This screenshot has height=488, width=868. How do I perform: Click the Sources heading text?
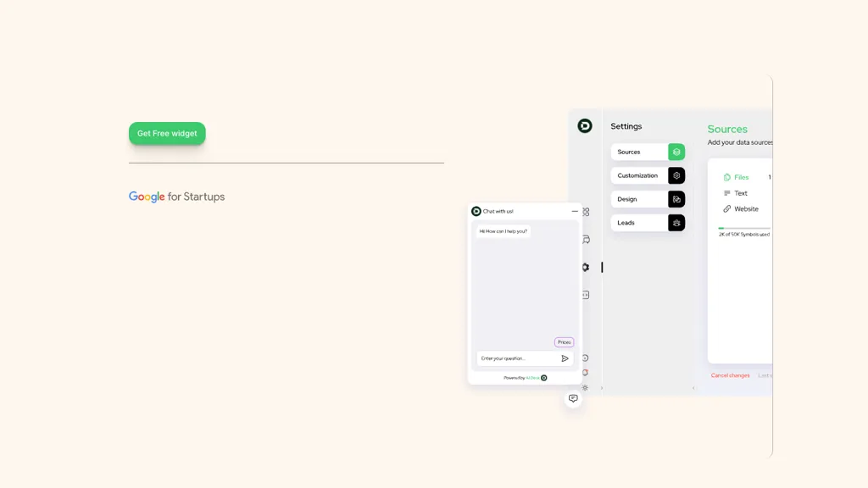point(727,129)
